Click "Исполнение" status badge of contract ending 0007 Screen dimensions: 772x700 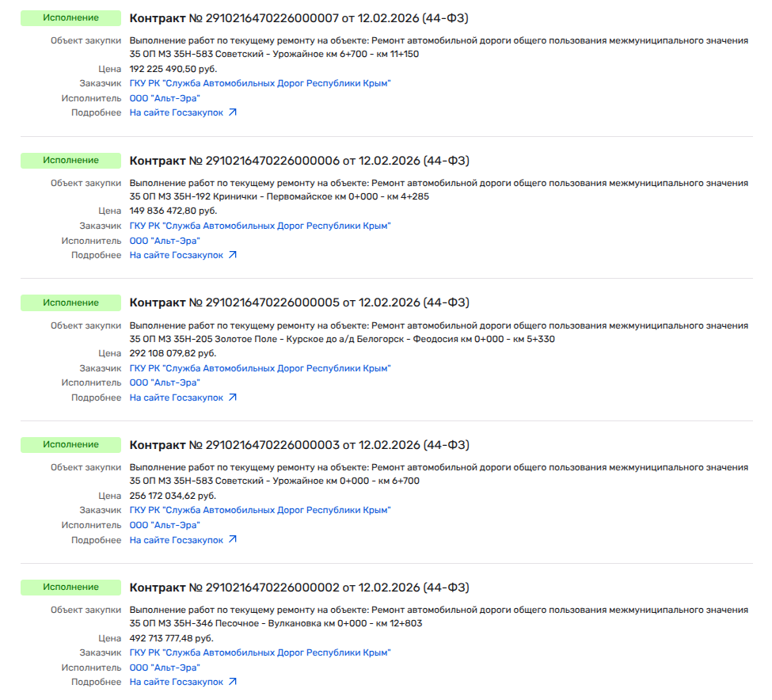70,17
